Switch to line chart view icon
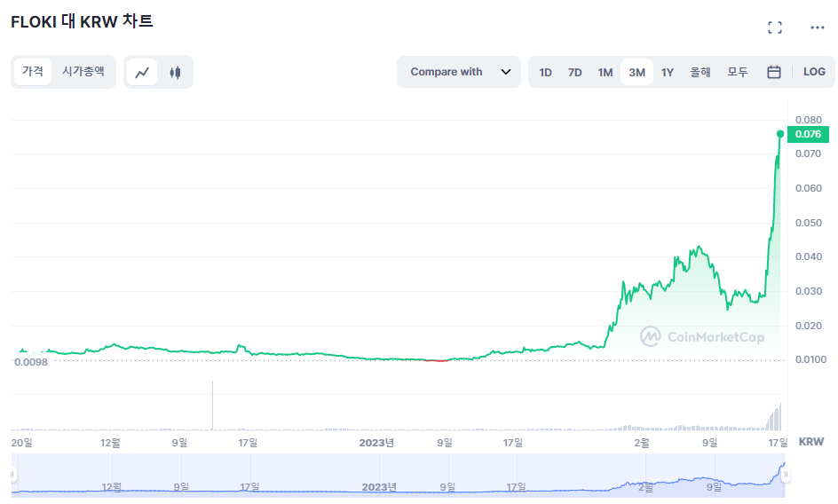Screen dimensions: 838x504 pos(142,72)
